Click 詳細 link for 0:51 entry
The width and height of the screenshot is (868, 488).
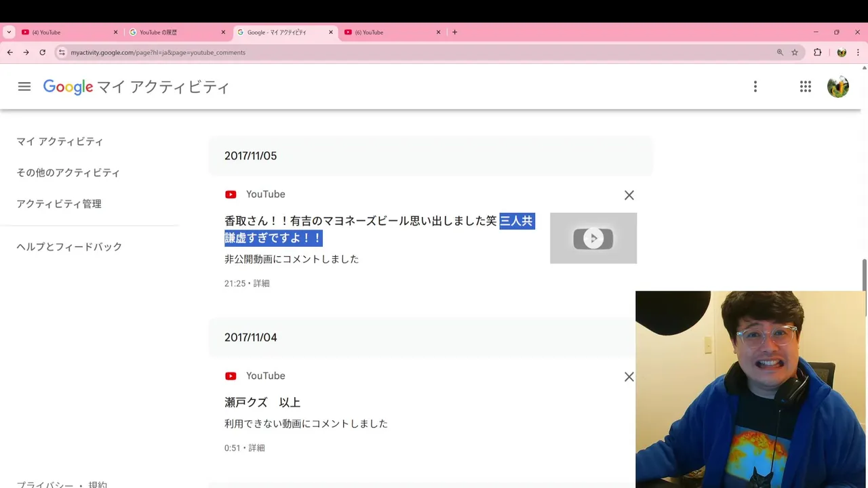pyautogui.click(x=256, y=448)
